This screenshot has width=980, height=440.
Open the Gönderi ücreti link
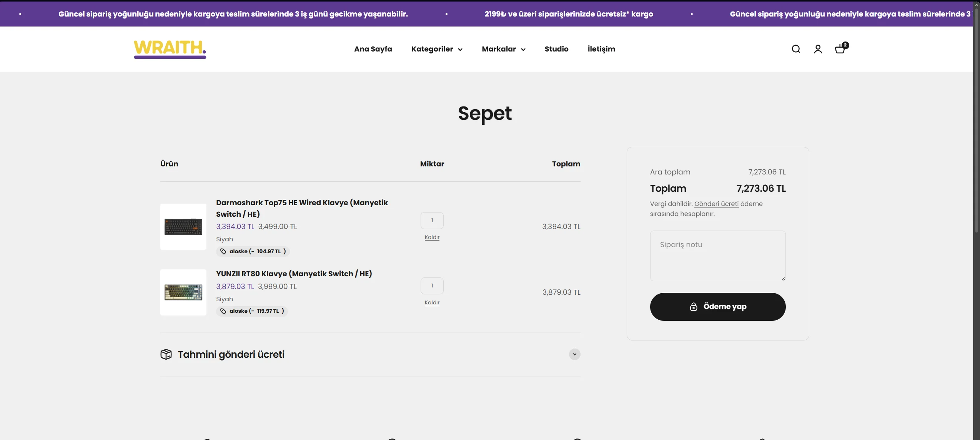coord(716,204)
